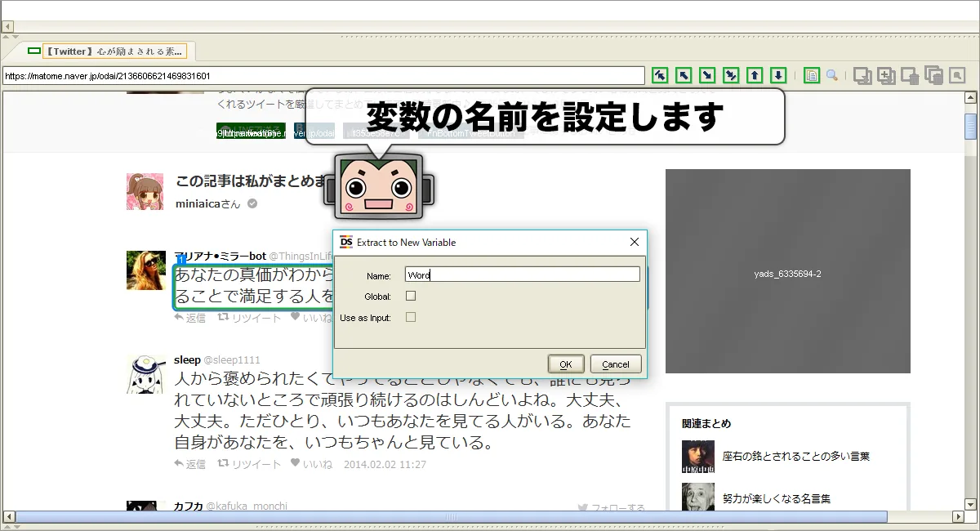Click リツイート under the sleep tweet
The image size is (980, 531).
click(249, 464)
